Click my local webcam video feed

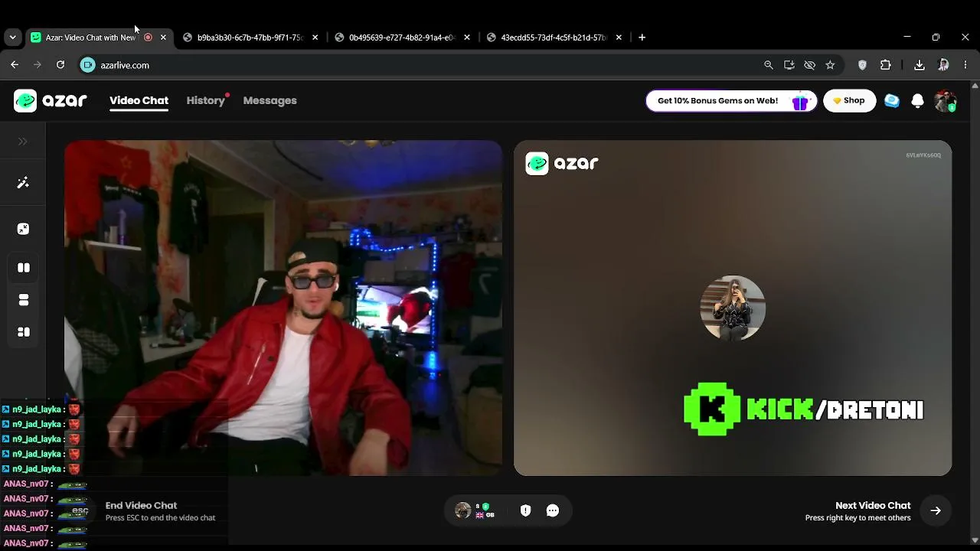point(283,308)
